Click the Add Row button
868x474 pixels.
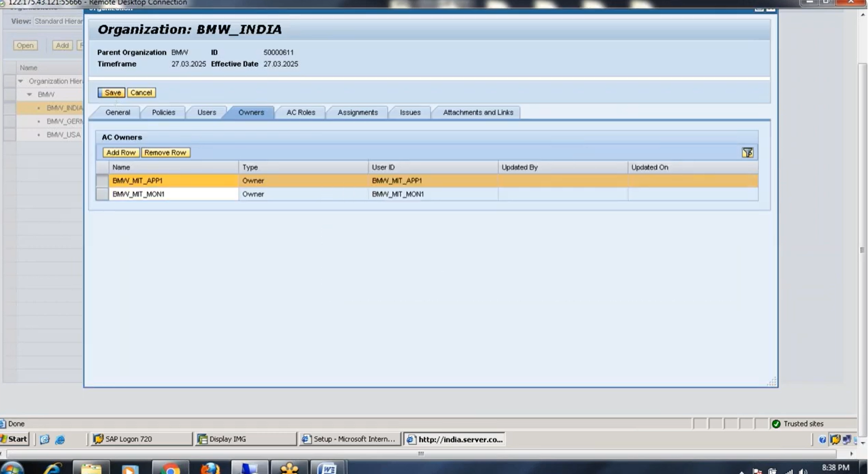click(120, 153)
